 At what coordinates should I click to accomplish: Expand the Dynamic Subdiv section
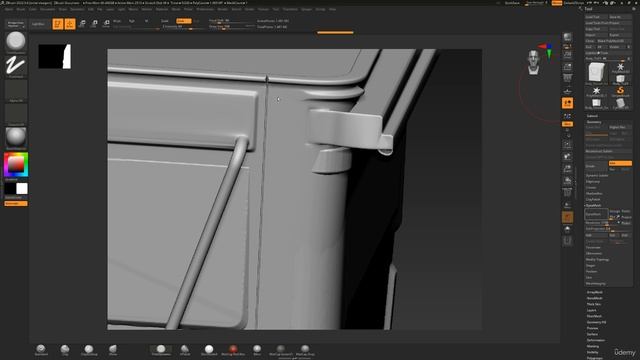coord(597,176)
